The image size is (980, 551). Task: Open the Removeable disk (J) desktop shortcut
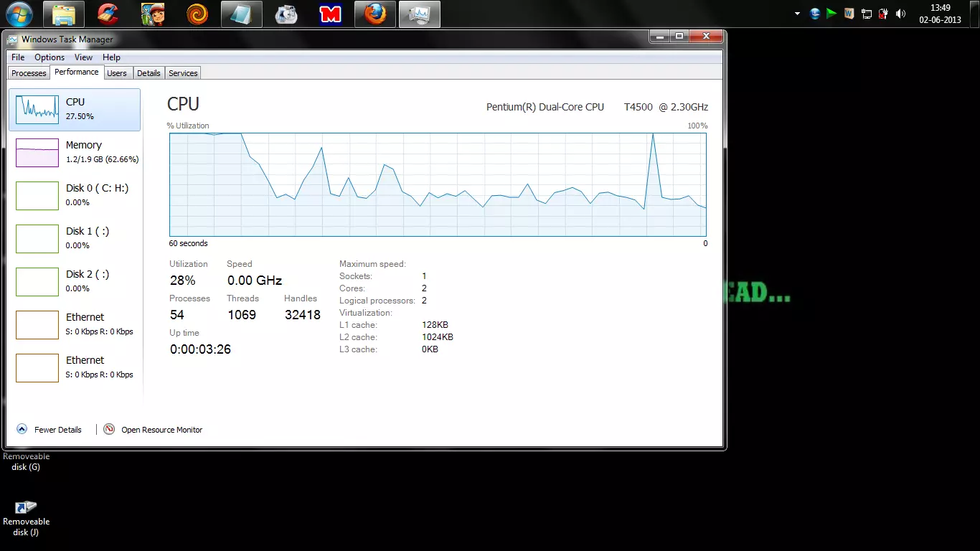coord(26,519)
